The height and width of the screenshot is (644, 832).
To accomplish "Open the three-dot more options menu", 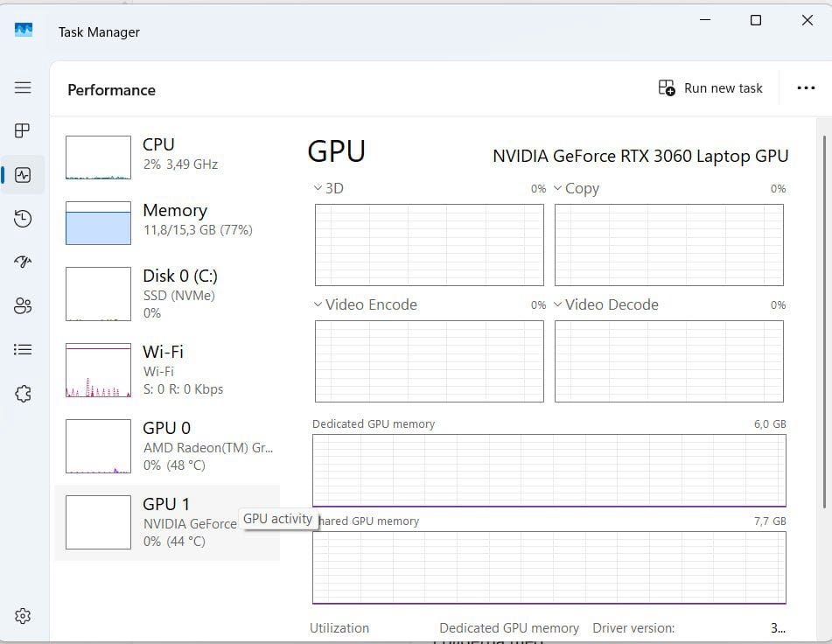I will (x=806, y=88).
